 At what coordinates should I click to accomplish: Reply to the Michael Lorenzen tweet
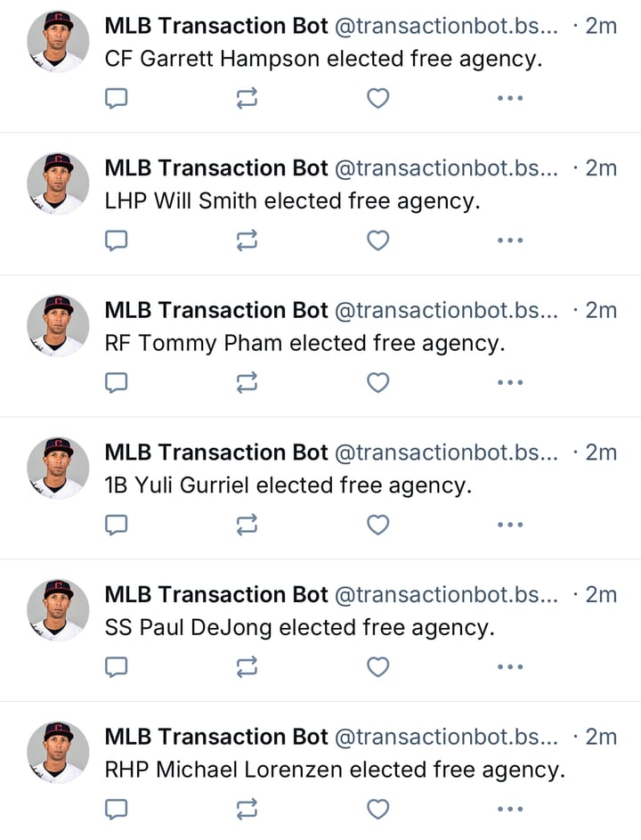(117, 809)
